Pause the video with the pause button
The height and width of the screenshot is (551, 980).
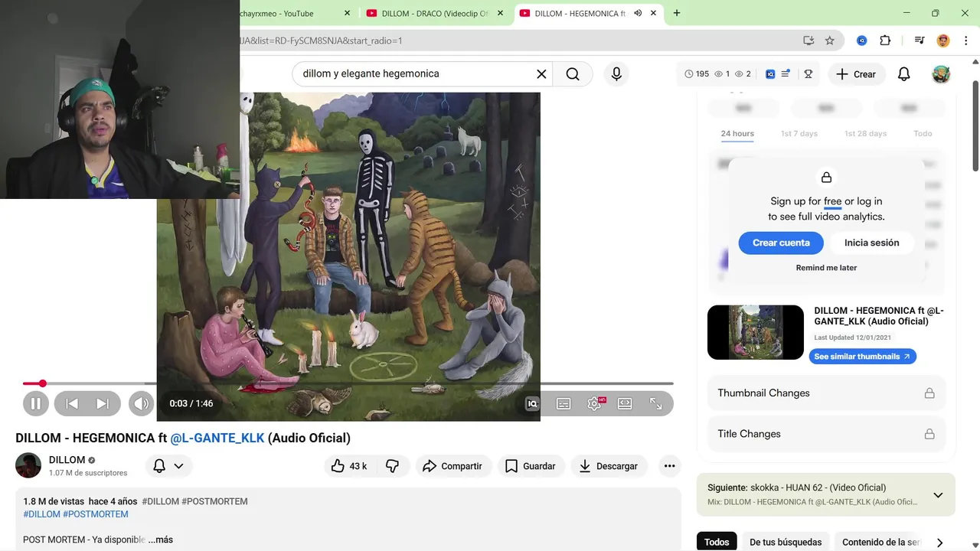pyautogui.click(x=36, y=403)
